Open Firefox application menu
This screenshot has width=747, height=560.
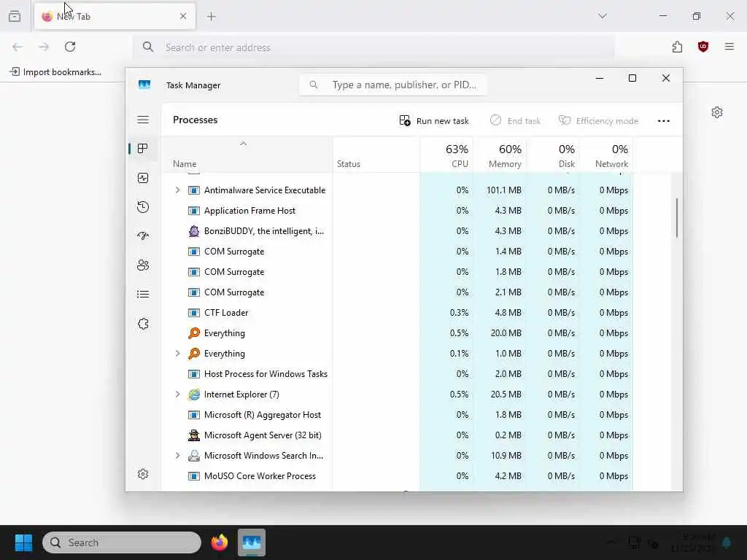pyautogui.click(x=729, y=47)
